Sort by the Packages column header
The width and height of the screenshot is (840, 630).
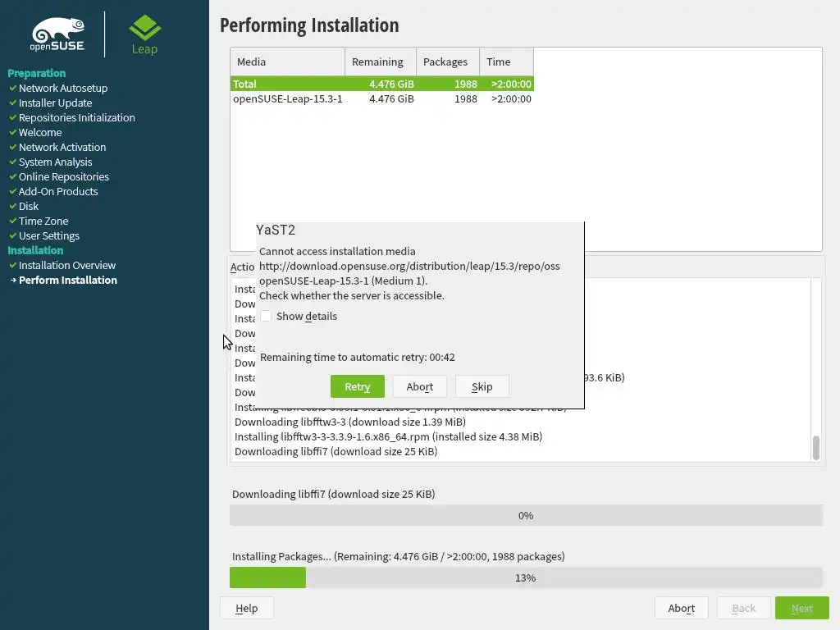coord(448,62)
